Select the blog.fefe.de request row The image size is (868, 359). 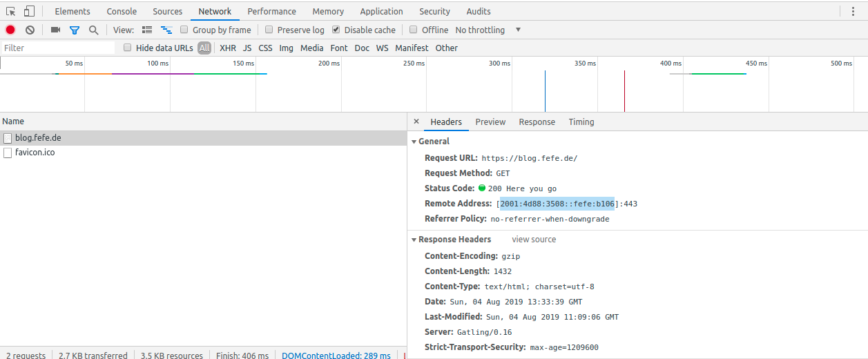point(203,138)
